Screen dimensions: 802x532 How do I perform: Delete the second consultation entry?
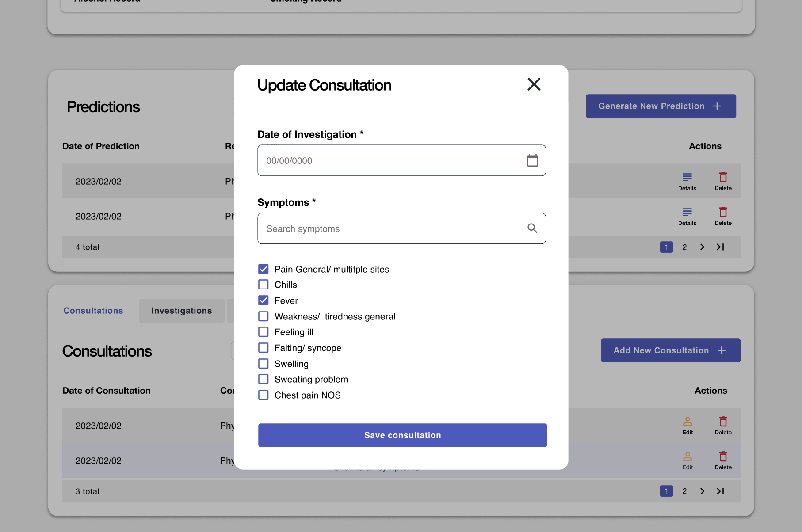[722, 460]
